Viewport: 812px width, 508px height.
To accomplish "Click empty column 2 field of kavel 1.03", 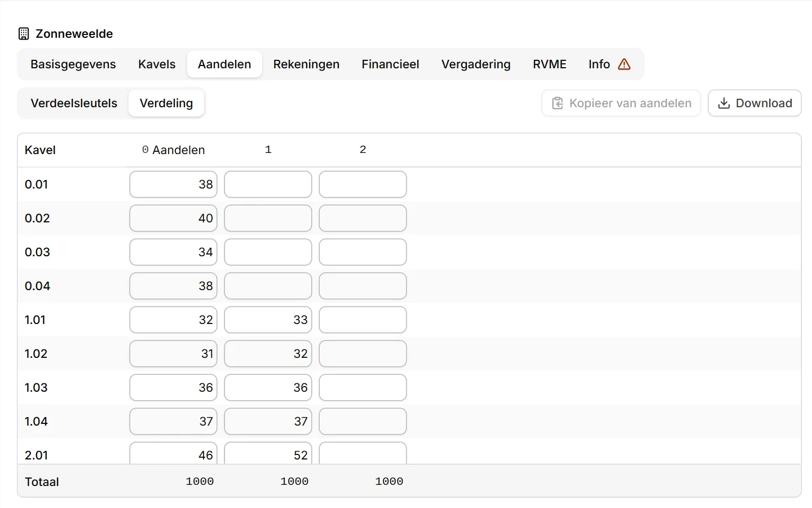I will click(x=363, y=388).
